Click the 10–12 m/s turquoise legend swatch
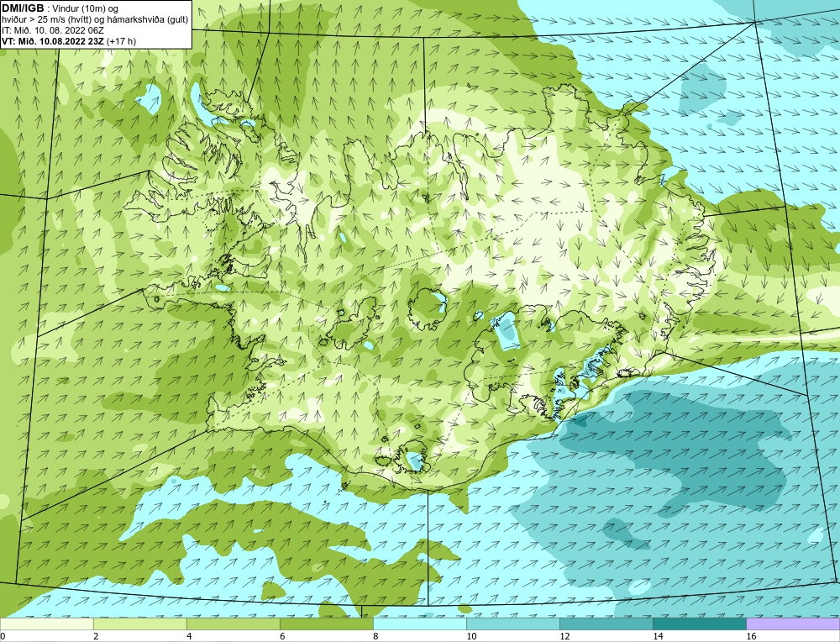 click(x=513, y=624)
